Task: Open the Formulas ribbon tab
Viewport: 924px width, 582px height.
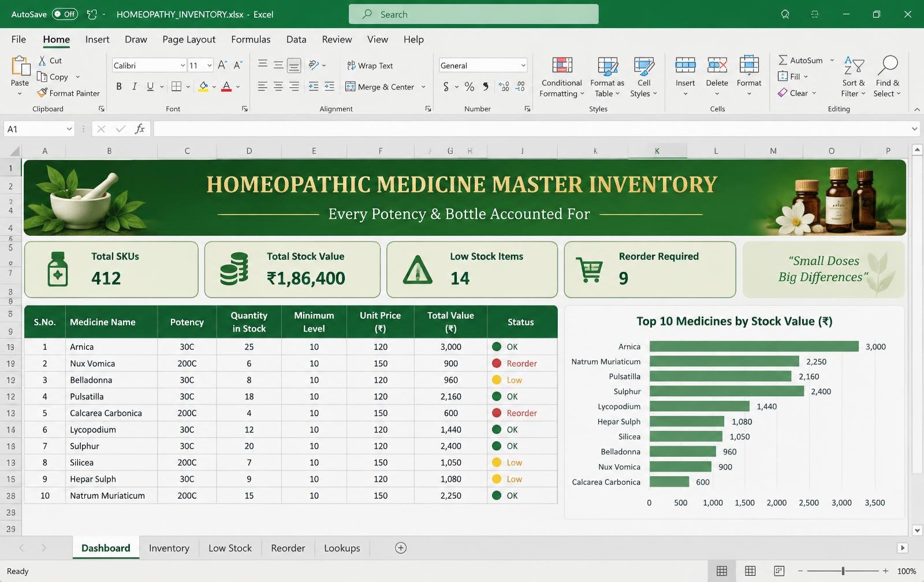Action: tap(251, 39)
